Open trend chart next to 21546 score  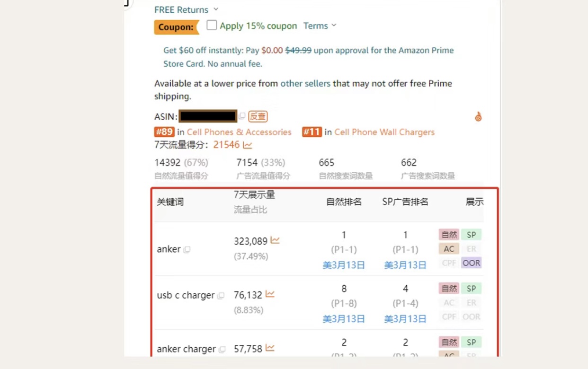pos(248,145)
